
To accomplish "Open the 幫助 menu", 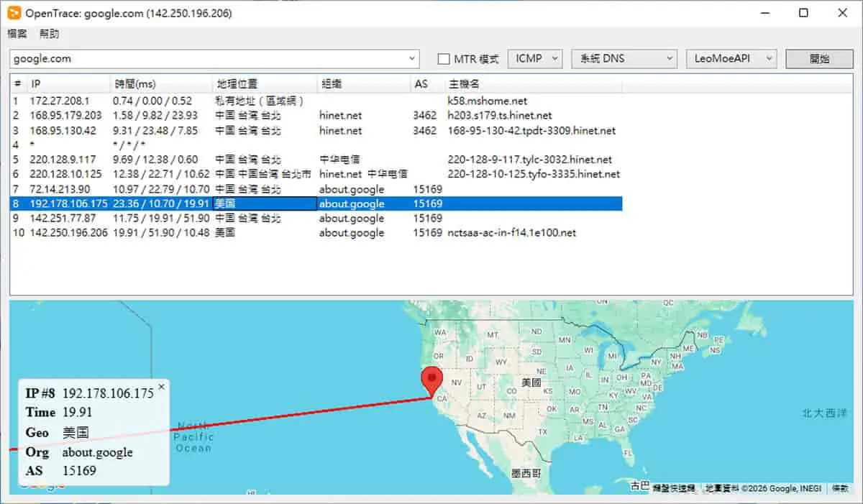I will click(x=50, y=34).
